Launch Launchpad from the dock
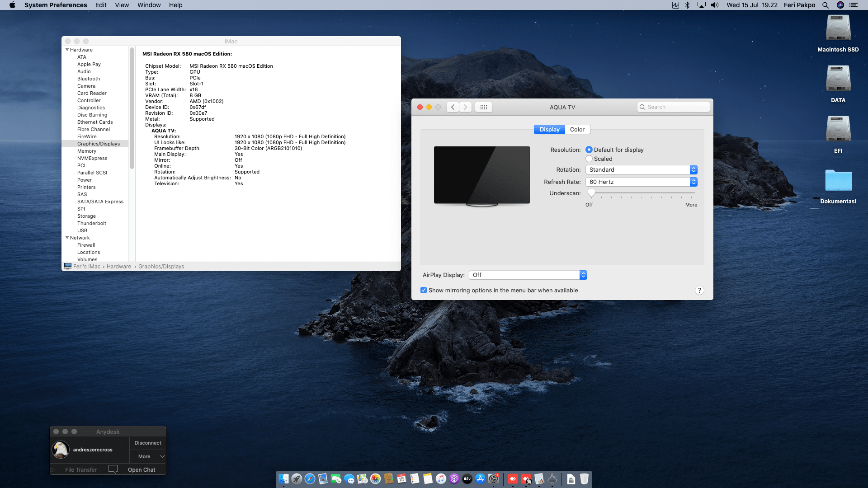The width and height of the screenshot is (868, 488). pyautogui.click(x=297, y=479)
